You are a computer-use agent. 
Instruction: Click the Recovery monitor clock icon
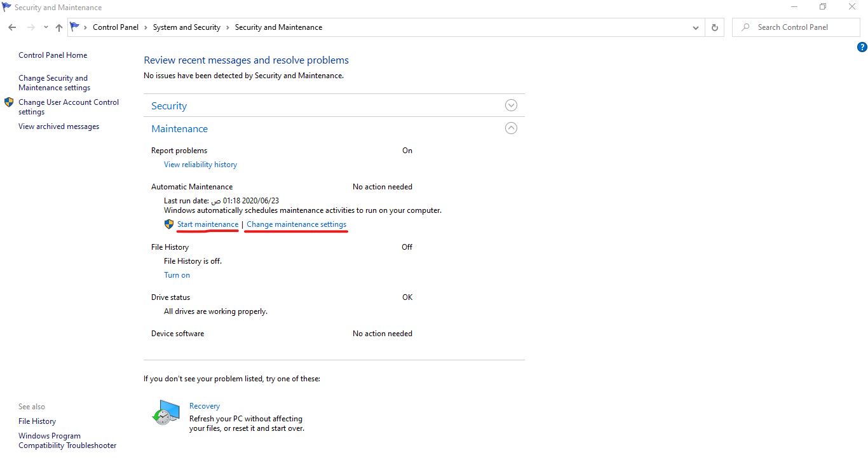pos(166,412)
